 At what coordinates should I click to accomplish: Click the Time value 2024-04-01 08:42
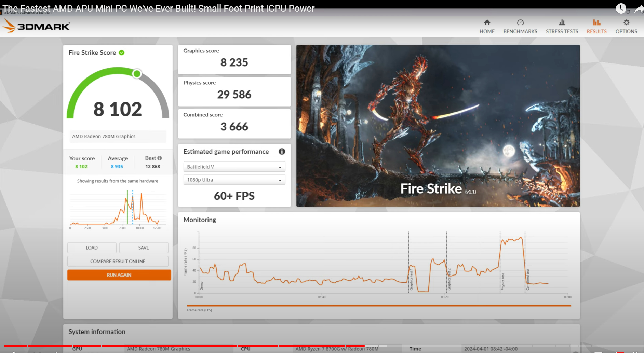click(491, 349)
